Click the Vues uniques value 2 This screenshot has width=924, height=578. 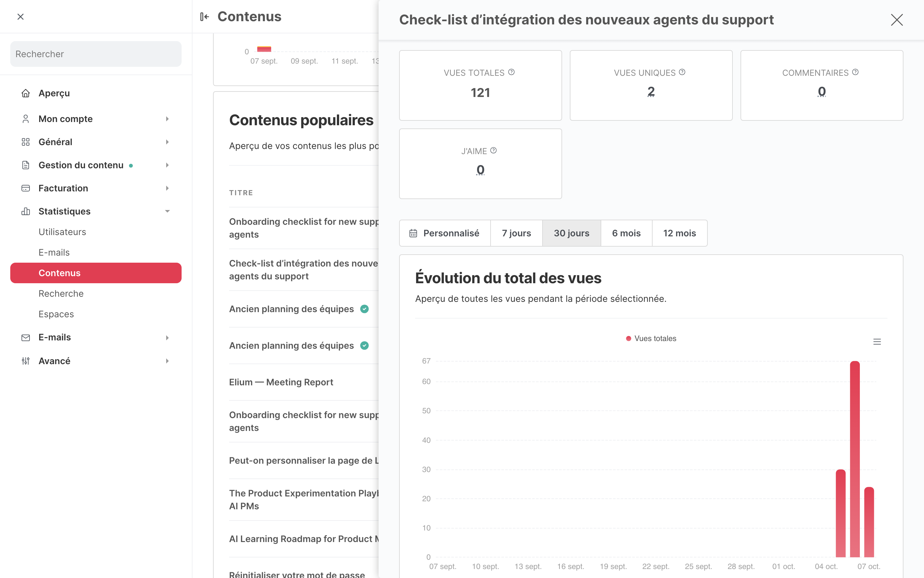pyautogui.click(x=651, y=92)
